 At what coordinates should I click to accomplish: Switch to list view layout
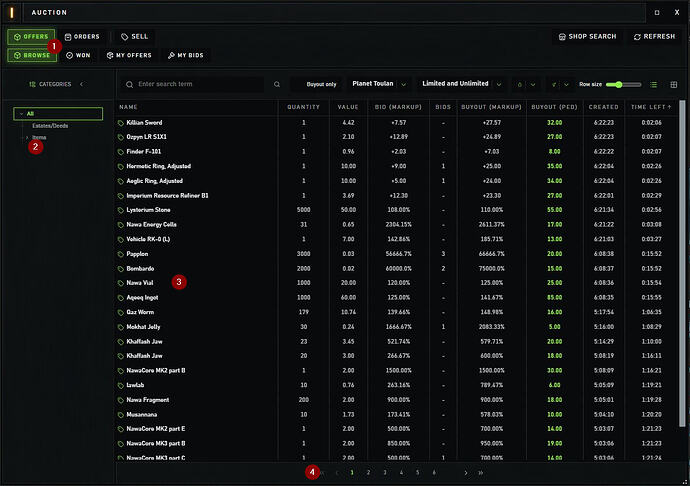click(x=653, y=85)
